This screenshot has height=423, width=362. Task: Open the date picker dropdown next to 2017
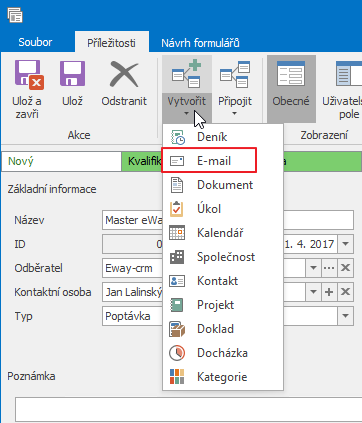345,244
